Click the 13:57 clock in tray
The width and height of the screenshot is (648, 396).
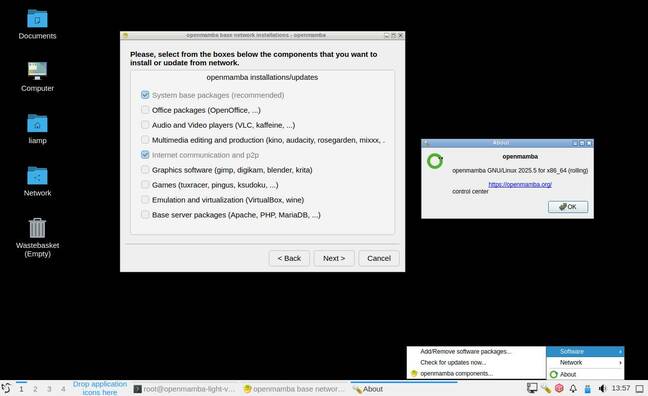(621, 388)
